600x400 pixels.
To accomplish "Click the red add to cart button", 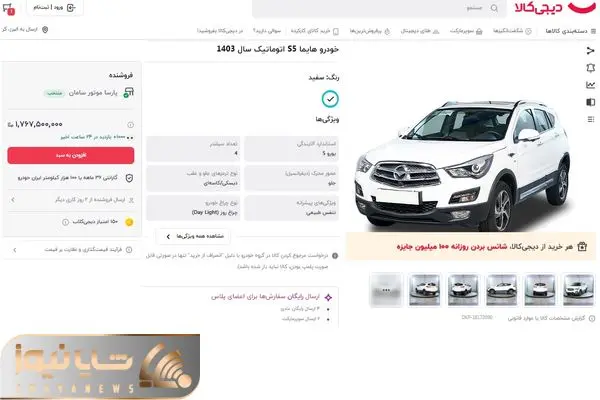I will coord(71,155).
